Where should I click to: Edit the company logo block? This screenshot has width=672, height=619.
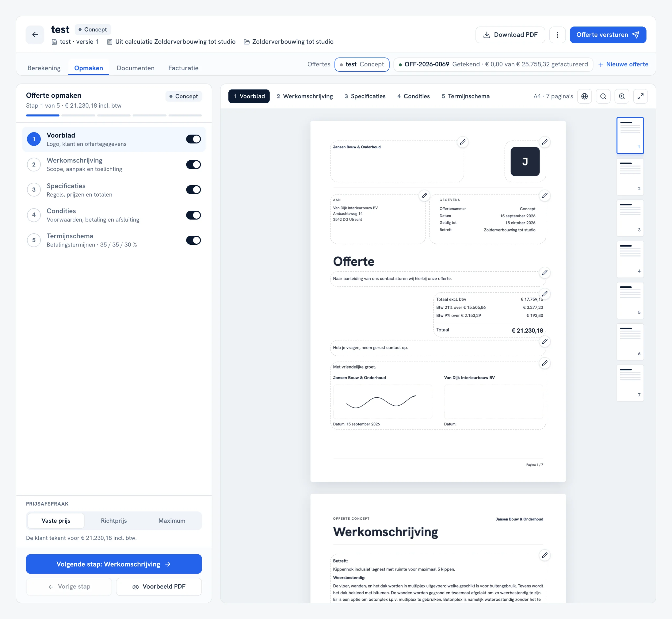pos(545,142)
